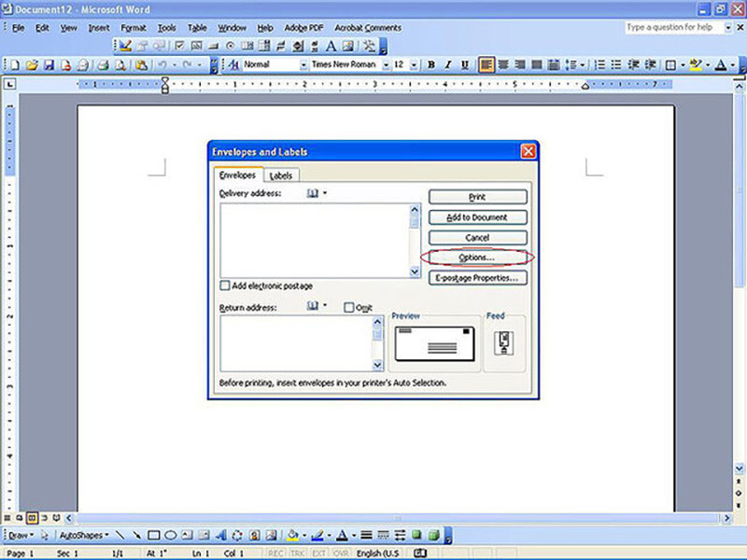Select Align Right button

tap(520, 64)
